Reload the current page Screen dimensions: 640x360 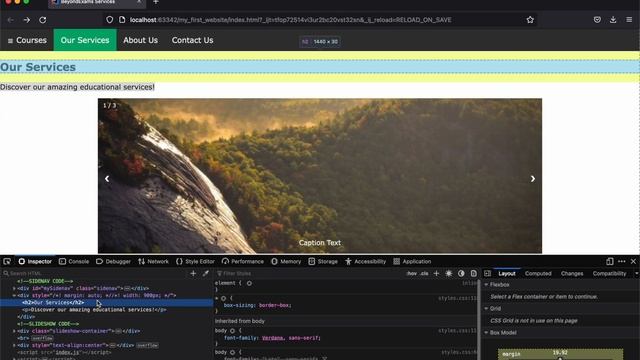click(x=42, y=20)
